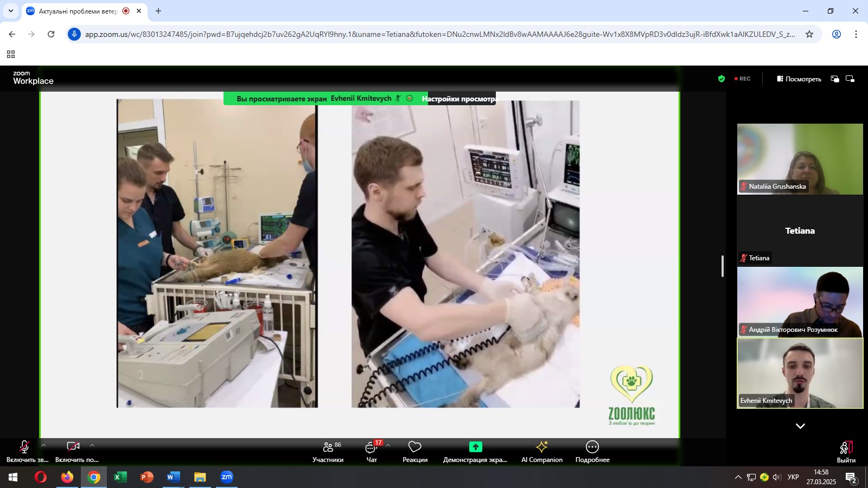Go back in Chrome browser
Viewport: 868px width, 488px height.
pyautogui.click(x=12, y=34)
